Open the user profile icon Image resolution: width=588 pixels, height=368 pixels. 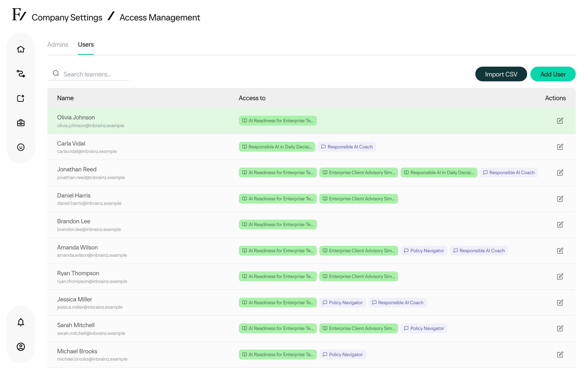pos(21,347)
